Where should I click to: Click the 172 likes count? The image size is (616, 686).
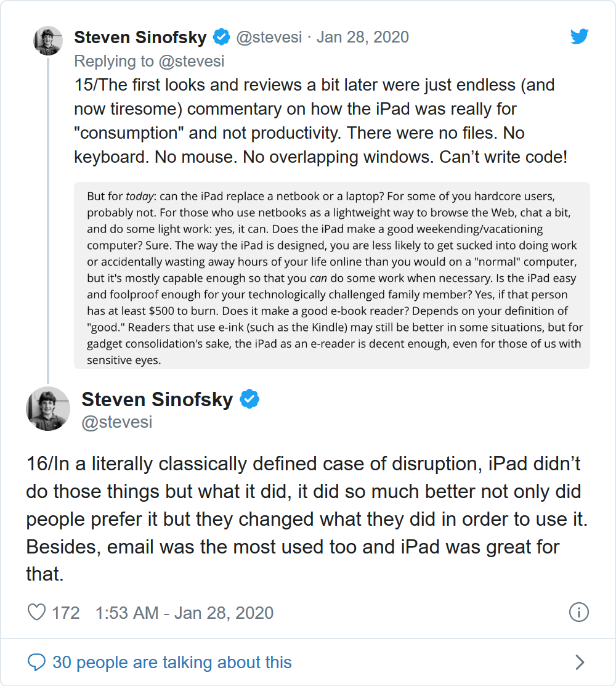pyautogui.click(x=66, y=613)
